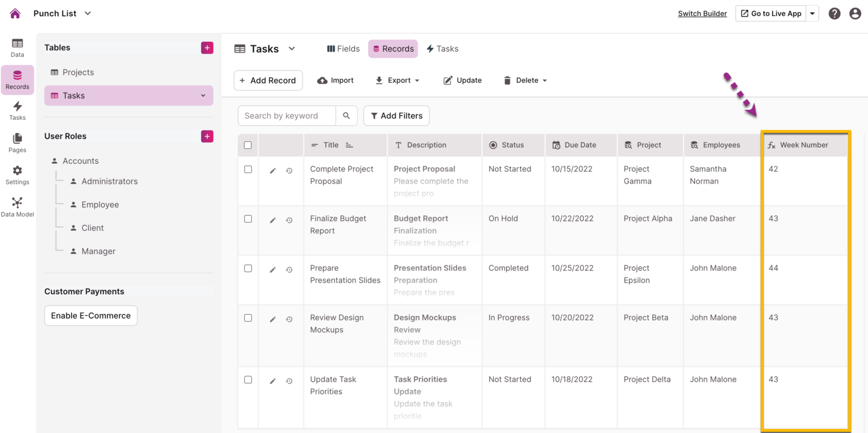Edit the Complete Project Proposal record pencil
868x433 pixels.
pyautogui.click(x=273, y=171)
